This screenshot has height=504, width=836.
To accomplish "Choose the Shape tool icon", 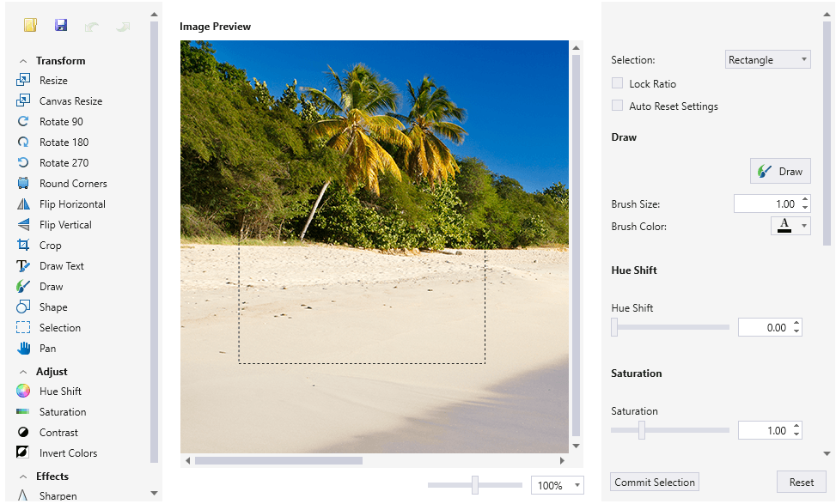I will [x=23, y=307].
